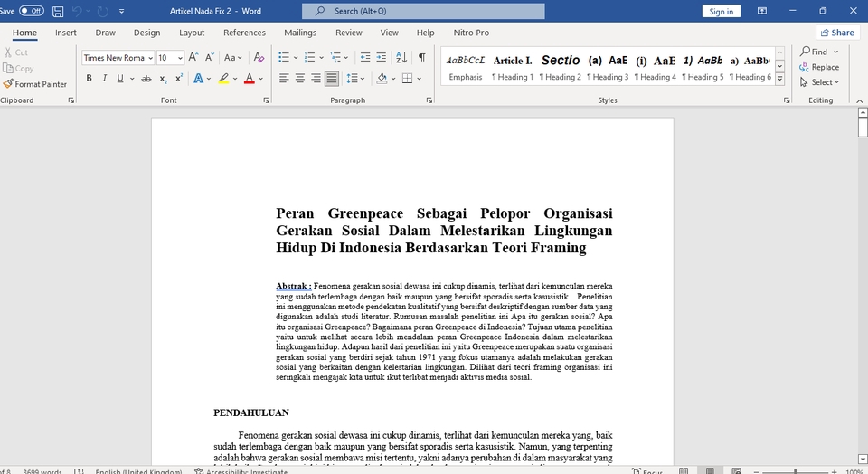Click Decrease Indent icon
This screenshot has height=474, width=868.
(365, 57)
